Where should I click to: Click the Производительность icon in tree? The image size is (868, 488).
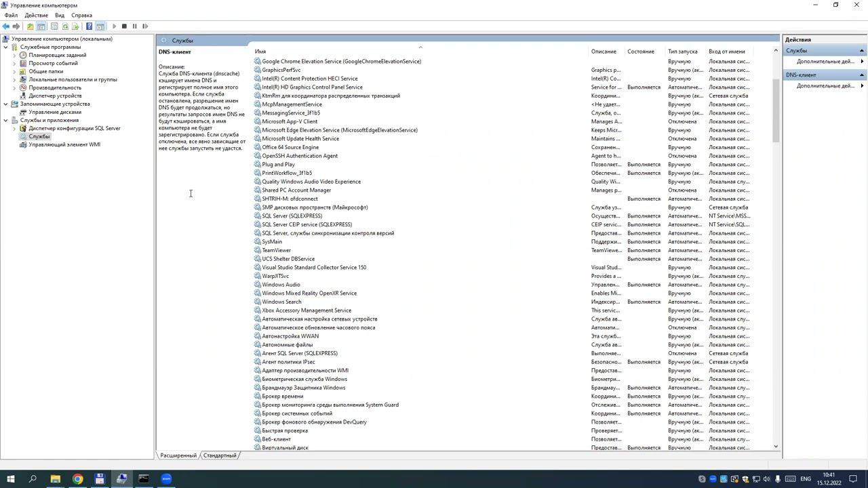pos(23,87)
